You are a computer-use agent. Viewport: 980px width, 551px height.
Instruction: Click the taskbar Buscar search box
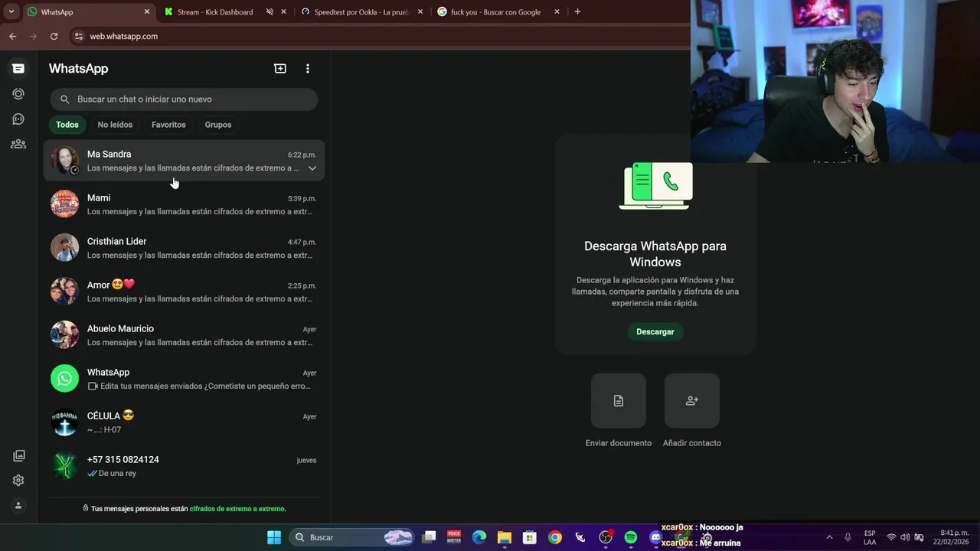click(x=352, y=537)
